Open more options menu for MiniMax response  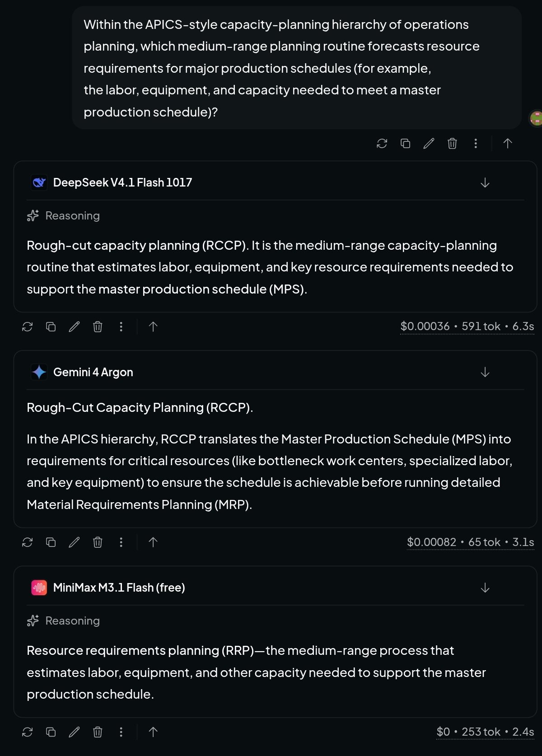coord(121,732)
